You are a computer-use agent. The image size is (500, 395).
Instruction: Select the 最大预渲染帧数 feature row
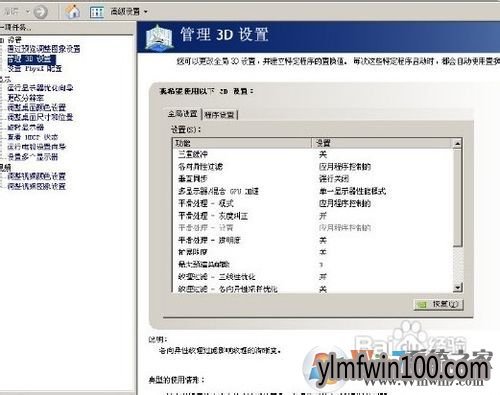(x=313, y=265)
